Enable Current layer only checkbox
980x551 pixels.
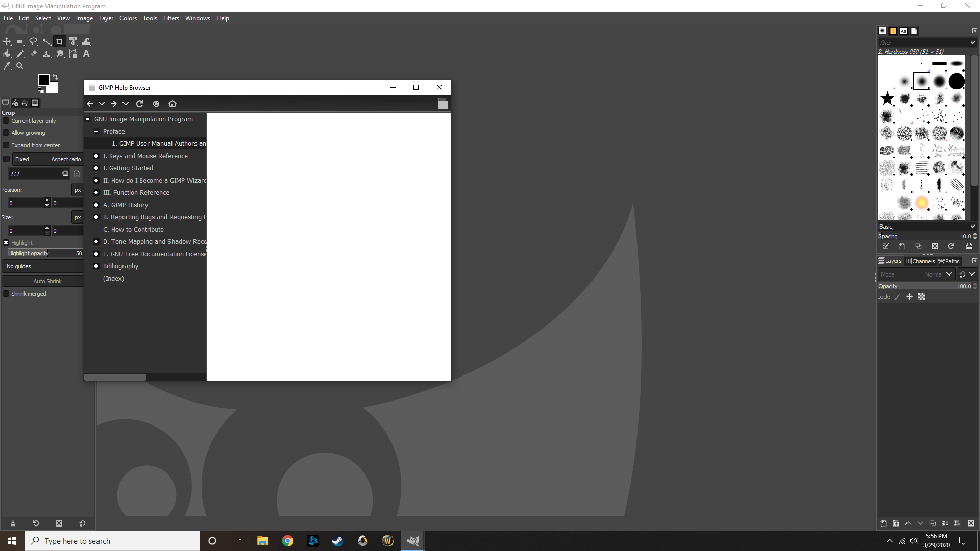coord(6,121)
